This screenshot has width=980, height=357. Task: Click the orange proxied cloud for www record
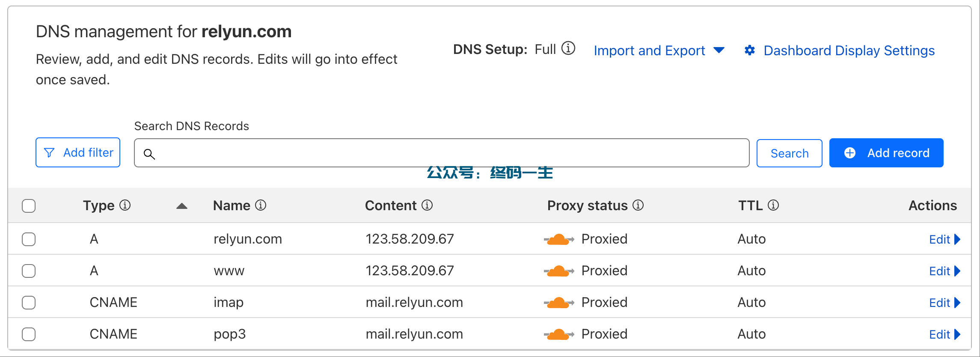(x=559, y=271)
